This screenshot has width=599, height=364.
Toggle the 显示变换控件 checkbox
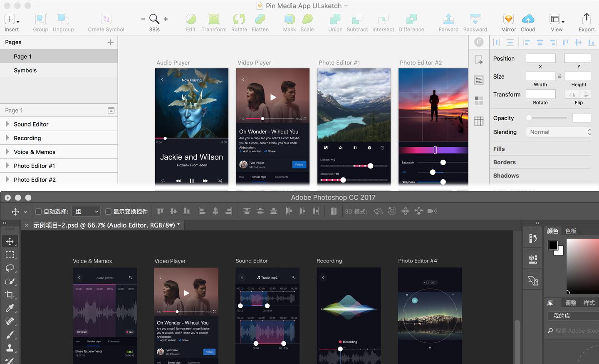tap(109, 212)
